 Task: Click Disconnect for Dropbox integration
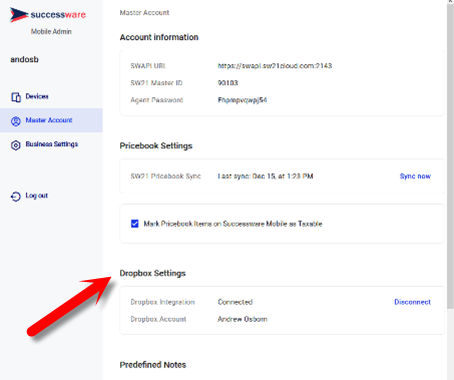tap(412, 302)
